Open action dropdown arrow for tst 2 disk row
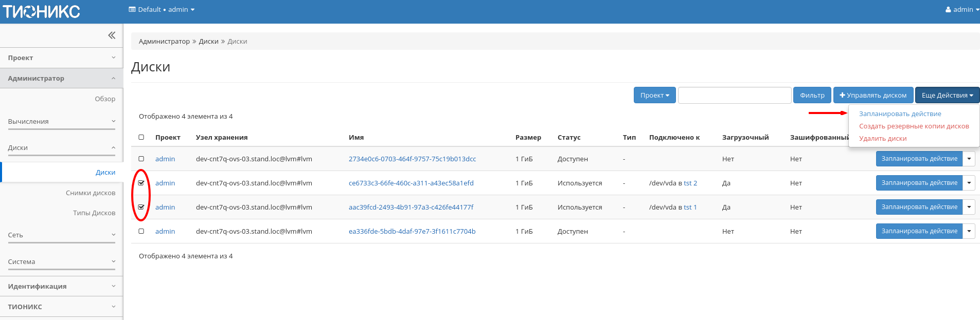 click(x=969, y=183)
